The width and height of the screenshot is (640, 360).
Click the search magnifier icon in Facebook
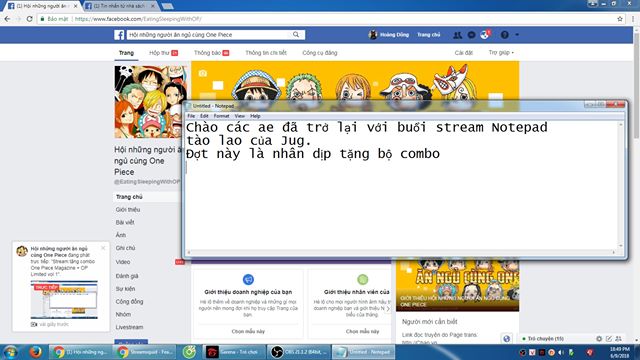click(x=296, y=35)
